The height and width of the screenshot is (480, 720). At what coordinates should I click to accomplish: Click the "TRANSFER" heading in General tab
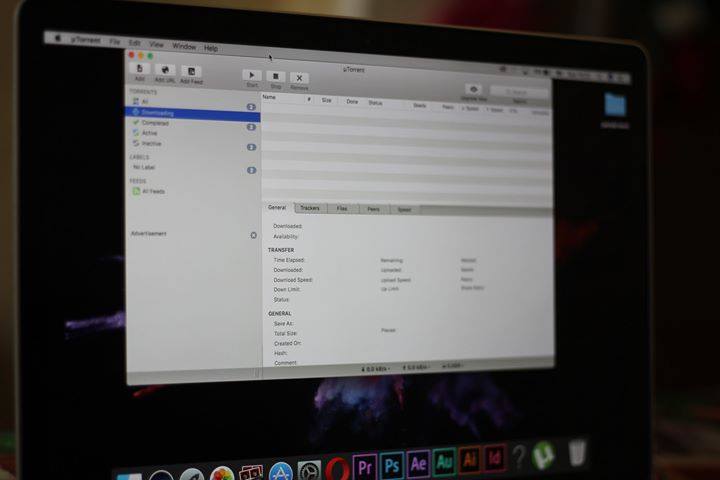click(x=281, y=250)
